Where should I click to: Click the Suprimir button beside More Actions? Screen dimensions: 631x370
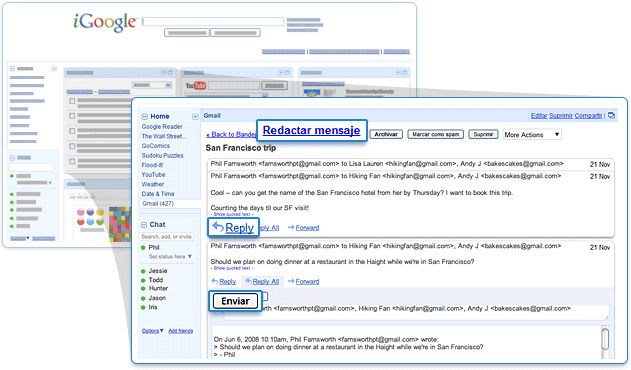point(483,134)
